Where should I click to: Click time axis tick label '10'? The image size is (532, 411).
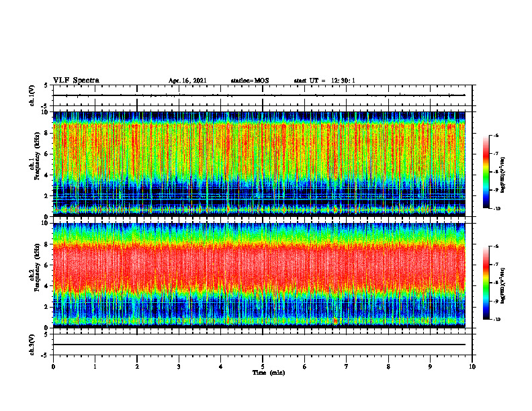tap(472, 367)
